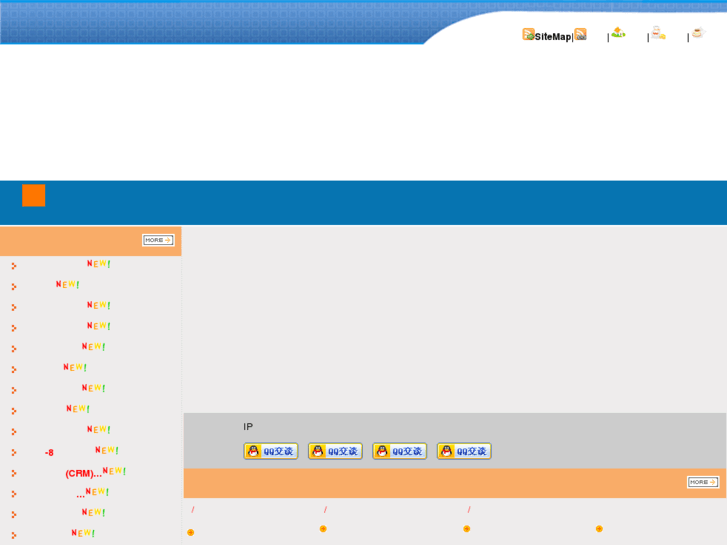Screen dimensions: 727x545
Task: Open the SiteMap link
Action: coord(553,37)
